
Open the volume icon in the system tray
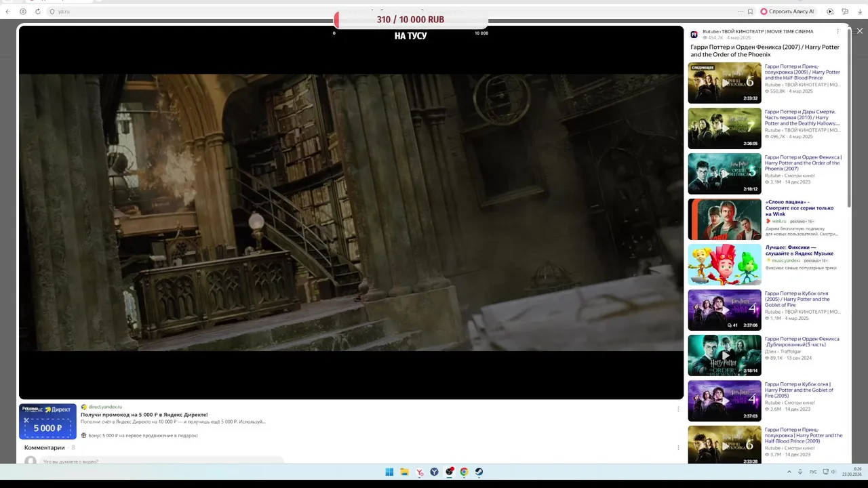tap(835, 472)
